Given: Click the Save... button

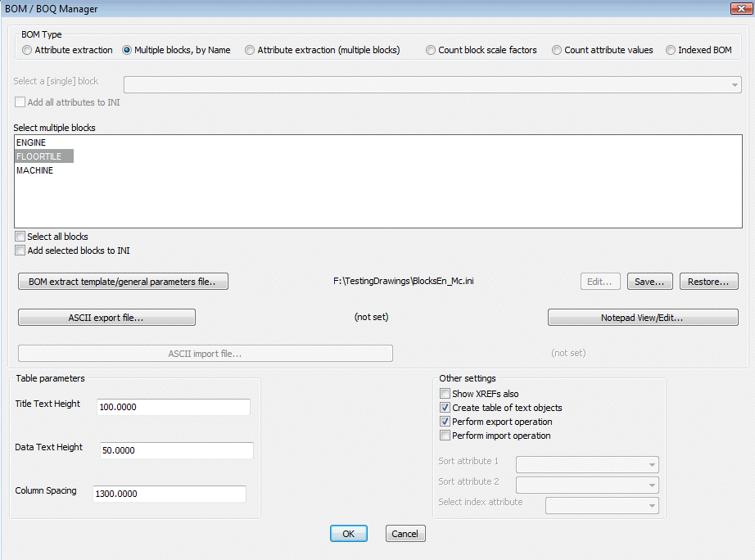Looking at the screenshot, I should tap(650, 282).
